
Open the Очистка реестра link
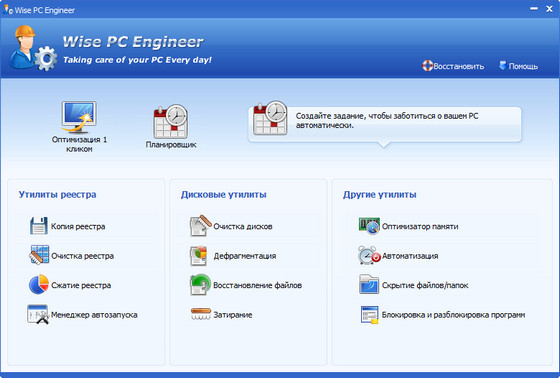point(82,256)
